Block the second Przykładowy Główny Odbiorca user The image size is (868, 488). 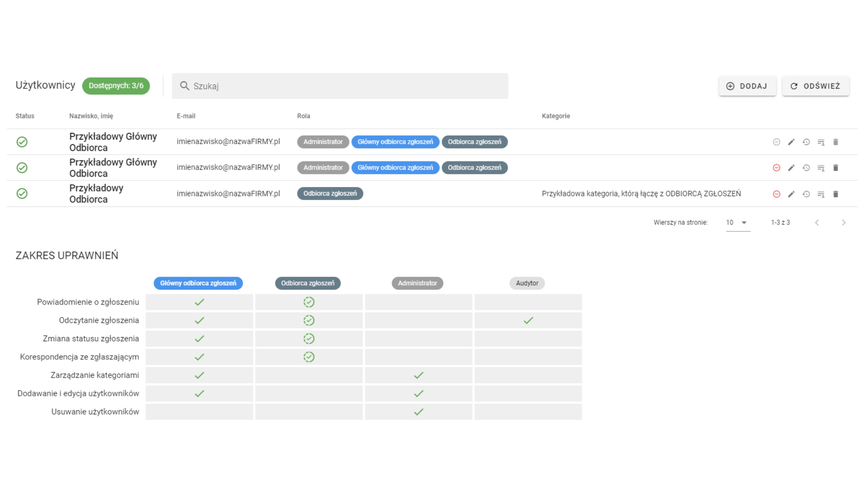click(776, 168)
